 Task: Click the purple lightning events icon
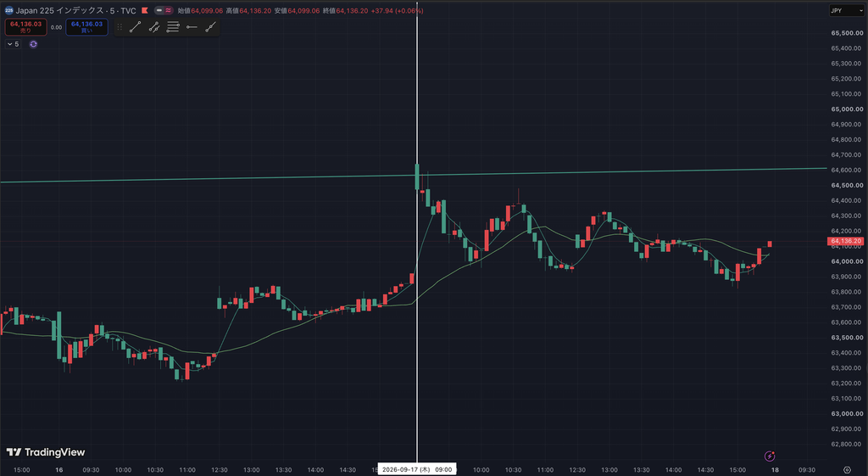770,456
